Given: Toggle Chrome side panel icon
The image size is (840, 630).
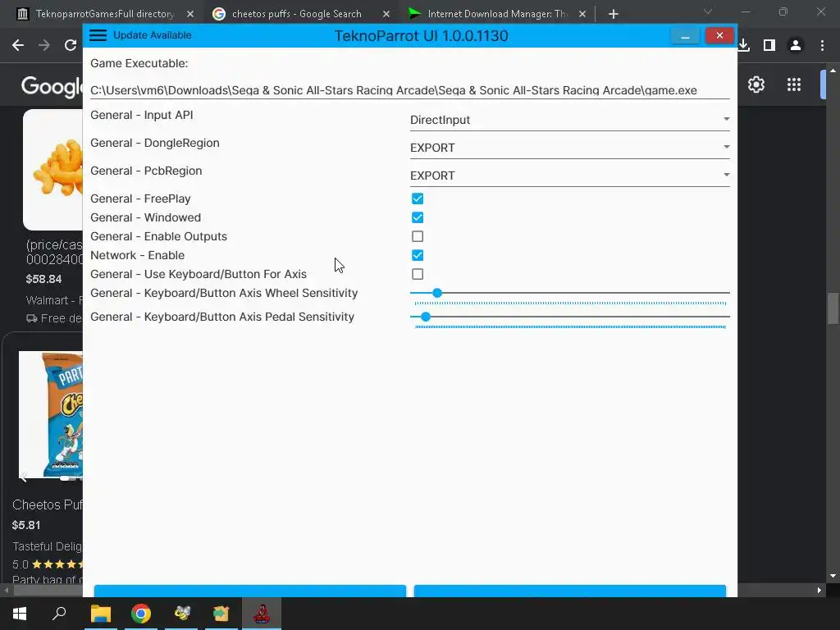Looking at the screenshot, I should 769,45.
